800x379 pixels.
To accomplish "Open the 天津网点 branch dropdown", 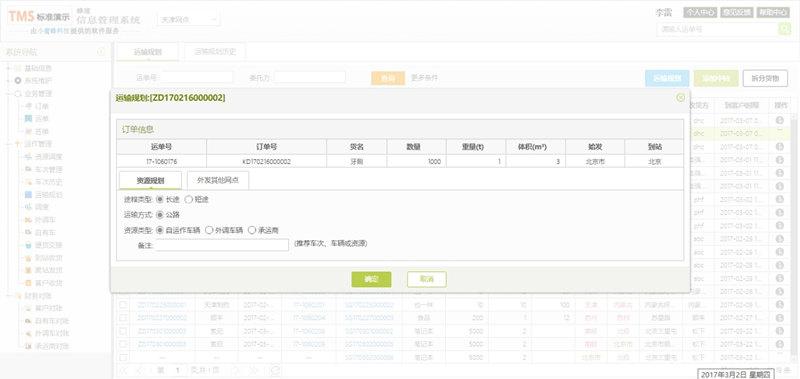I will point(189,20).
